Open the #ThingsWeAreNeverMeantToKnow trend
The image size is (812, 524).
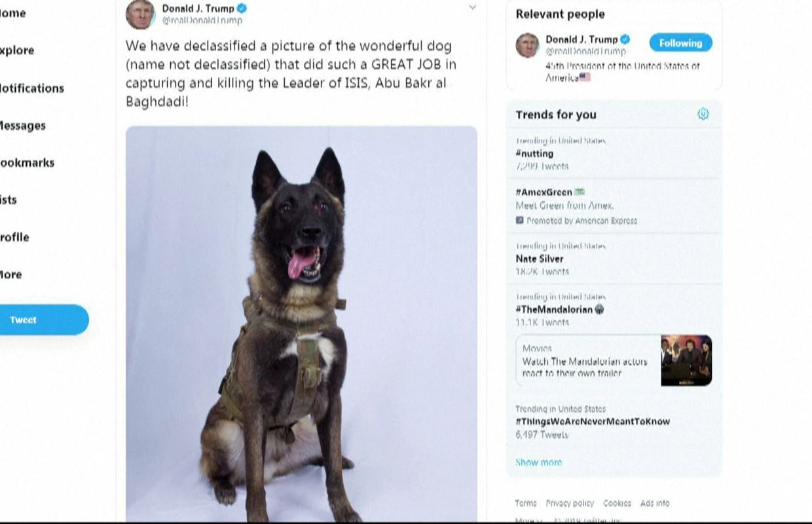(x=593, y=421)
